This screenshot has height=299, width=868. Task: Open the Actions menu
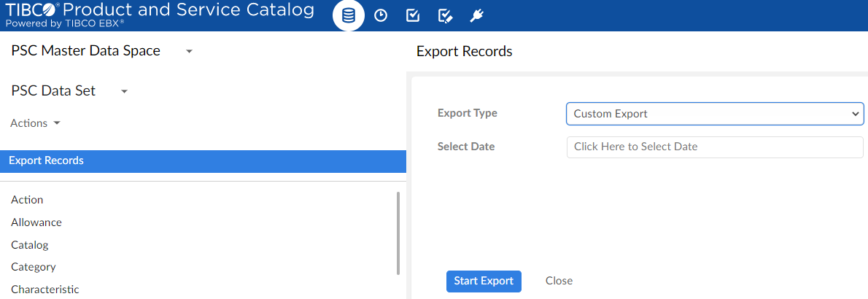point(35,123)
